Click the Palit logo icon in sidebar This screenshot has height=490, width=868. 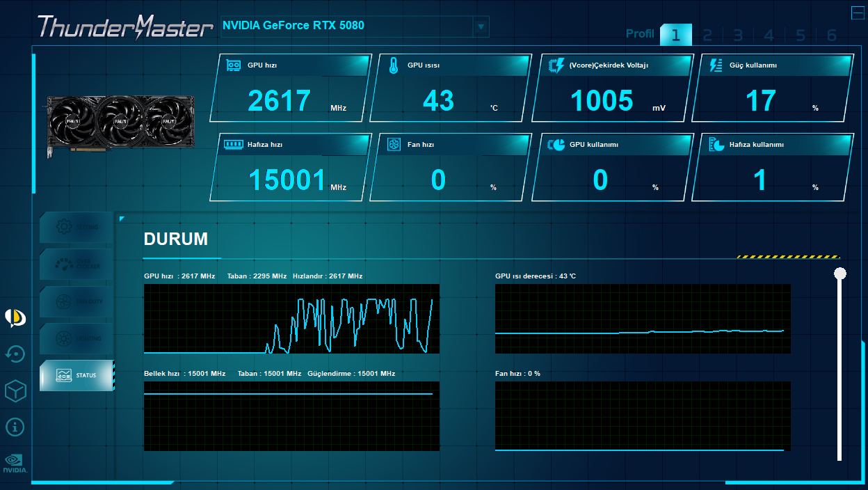(x=15, y=318)
